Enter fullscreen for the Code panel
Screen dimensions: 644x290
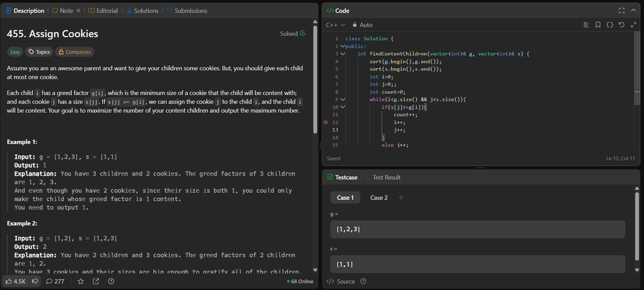coord(621,10)
